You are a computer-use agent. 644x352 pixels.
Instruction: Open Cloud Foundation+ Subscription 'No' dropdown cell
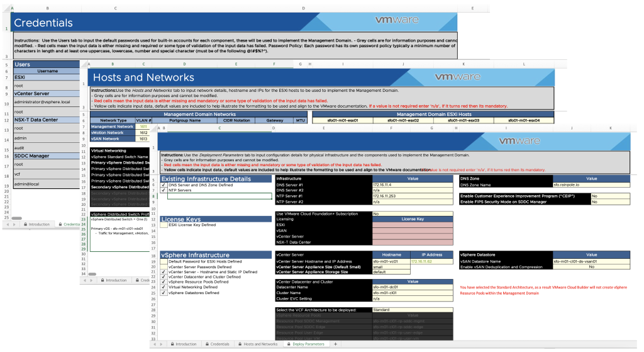[x=413, y=214]
